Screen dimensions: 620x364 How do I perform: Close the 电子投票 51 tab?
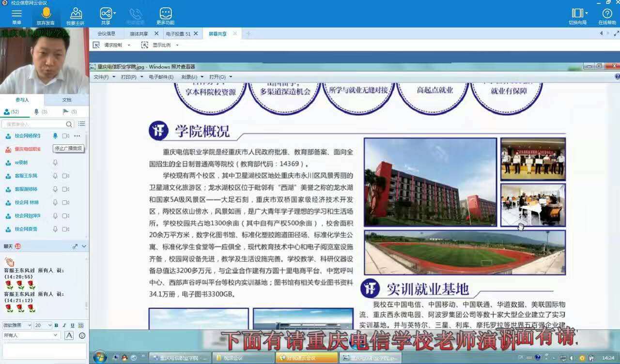pyautogui.click(x=196, y=33)
